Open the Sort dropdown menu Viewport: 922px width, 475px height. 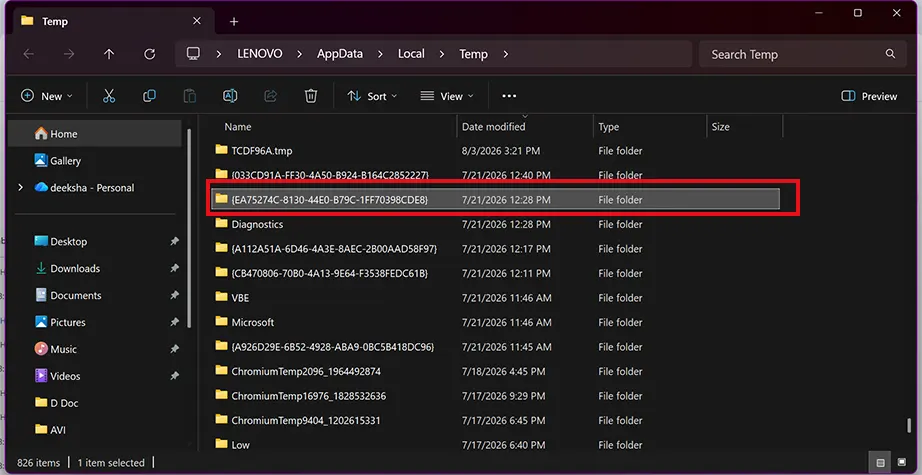click(372, 96)
